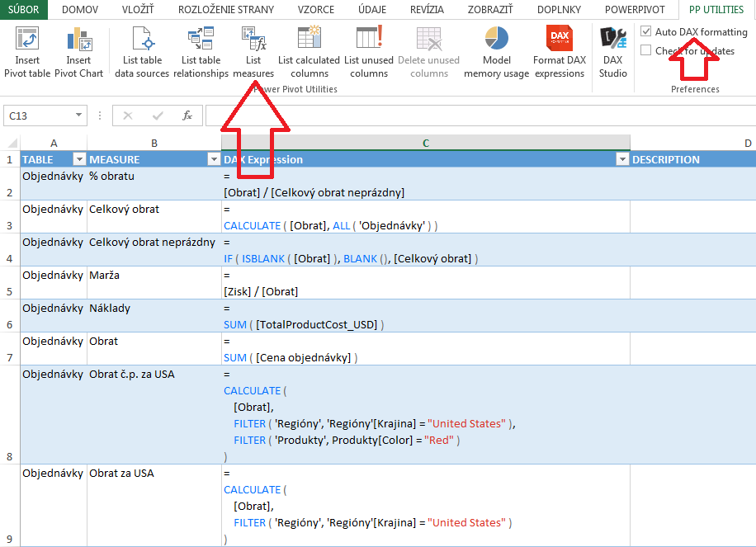The width and height of the screenshot is (756, 547).
Task: Switch to the VLOŽIŤ ribbon tab
Action: pos(138,10)
